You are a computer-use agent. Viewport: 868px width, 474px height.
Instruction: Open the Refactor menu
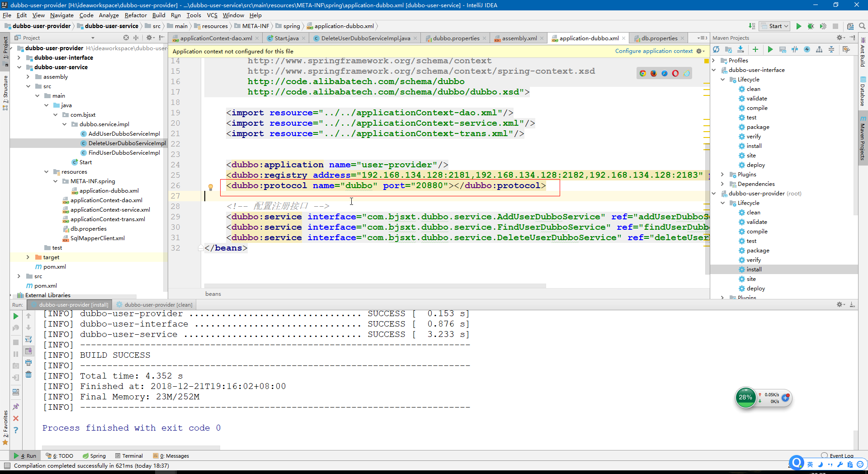(136, 15)
